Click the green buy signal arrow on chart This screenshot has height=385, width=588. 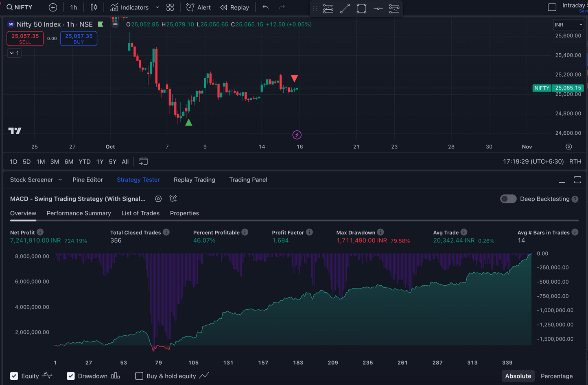[189, 122]
